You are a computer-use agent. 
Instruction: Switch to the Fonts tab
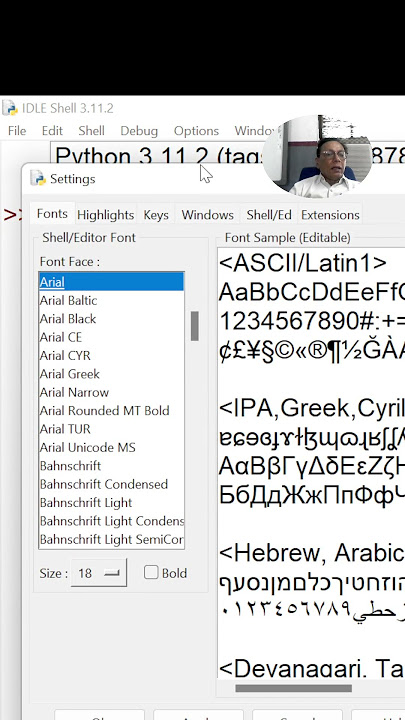pos(52,214)
